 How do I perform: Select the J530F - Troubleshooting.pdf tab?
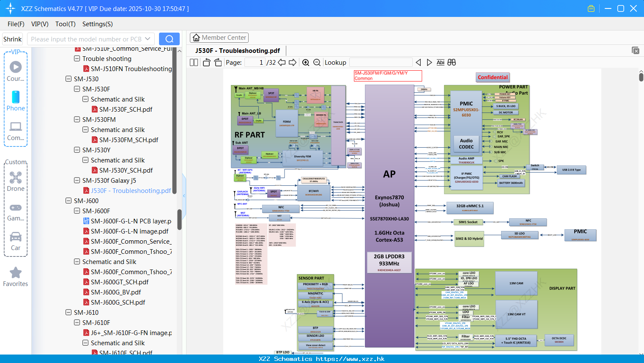pos(238,51)
